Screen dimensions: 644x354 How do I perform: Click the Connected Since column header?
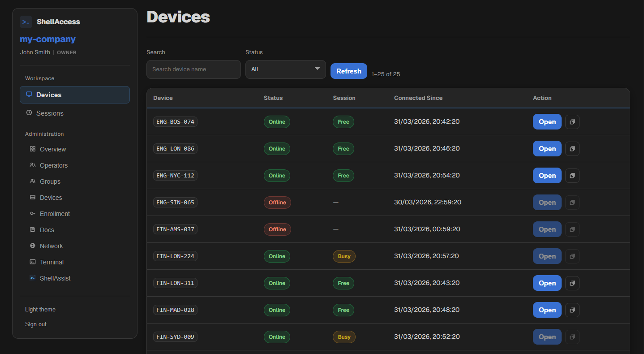[418, 98]
